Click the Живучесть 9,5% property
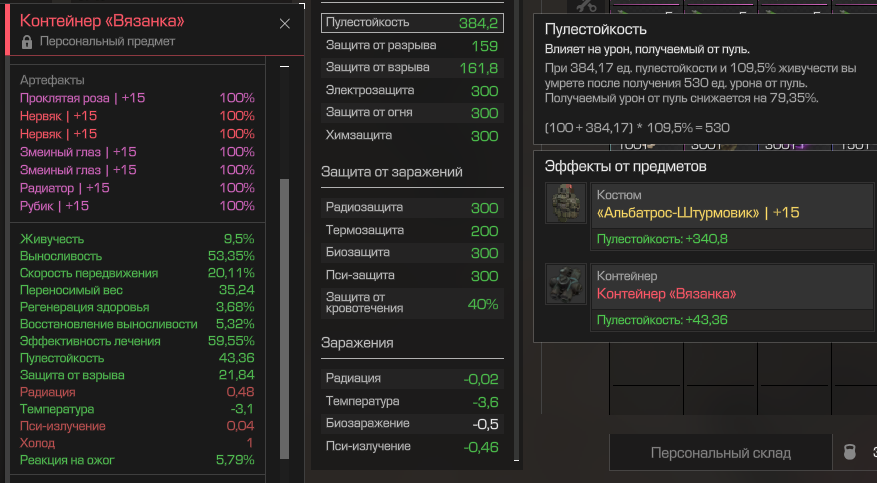 click(137, 239)
